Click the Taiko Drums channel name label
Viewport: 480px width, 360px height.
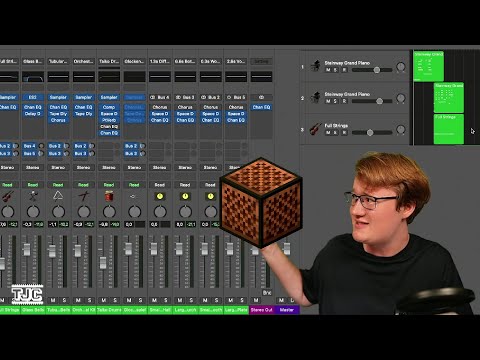click(109, 310)
